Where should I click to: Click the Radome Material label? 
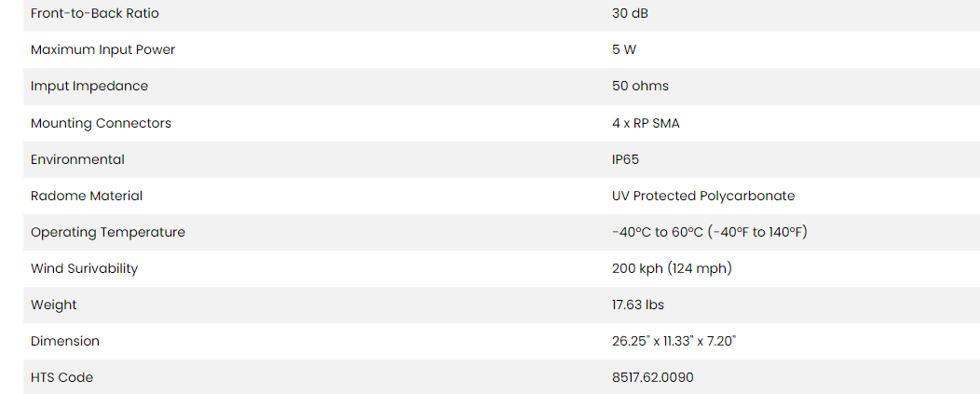(x=87, y=196)
